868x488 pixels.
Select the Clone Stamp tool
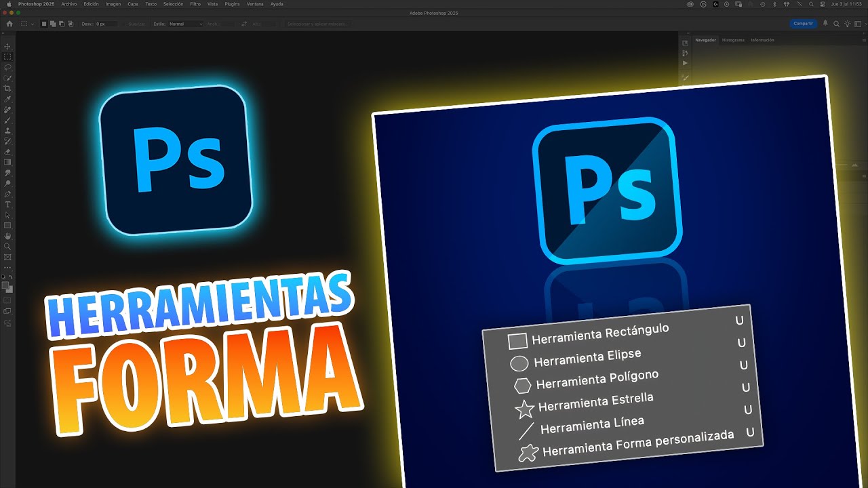point(7,131)
